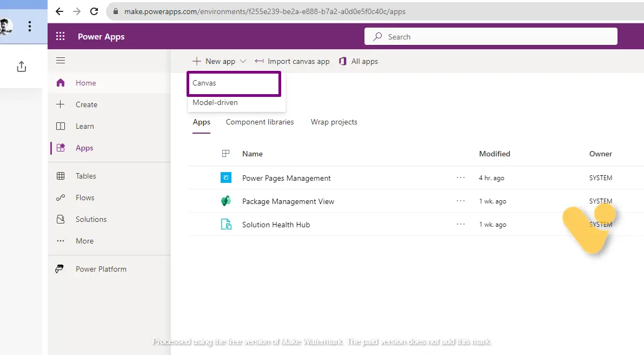Click the browser address bar URL

[265, 11]
